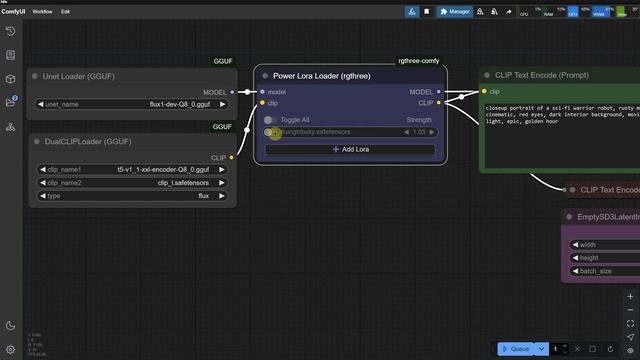640x360 pixels.
Task: Toggle dark theme moon icon
Action: pyautogui.click(x=11, y=326)
